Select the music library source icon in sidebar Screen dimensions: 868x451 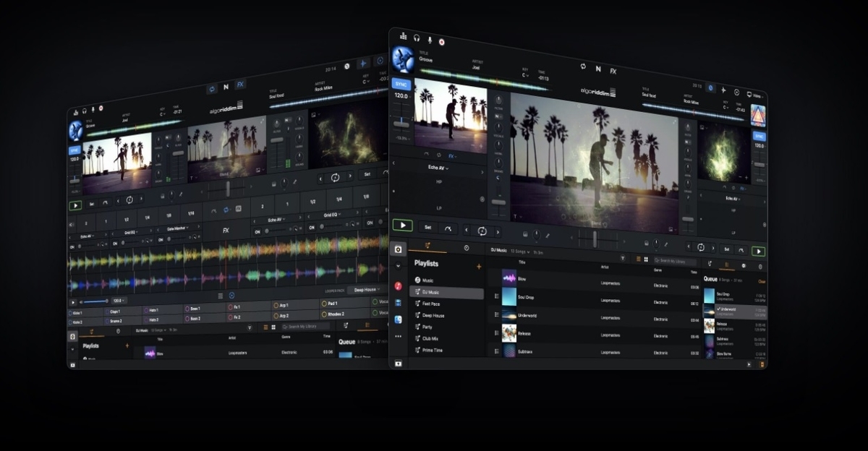399,249
